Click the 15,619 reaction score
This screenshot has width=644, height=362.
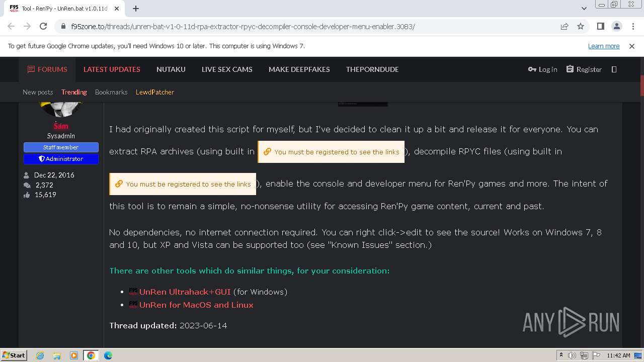coord(45,195)
